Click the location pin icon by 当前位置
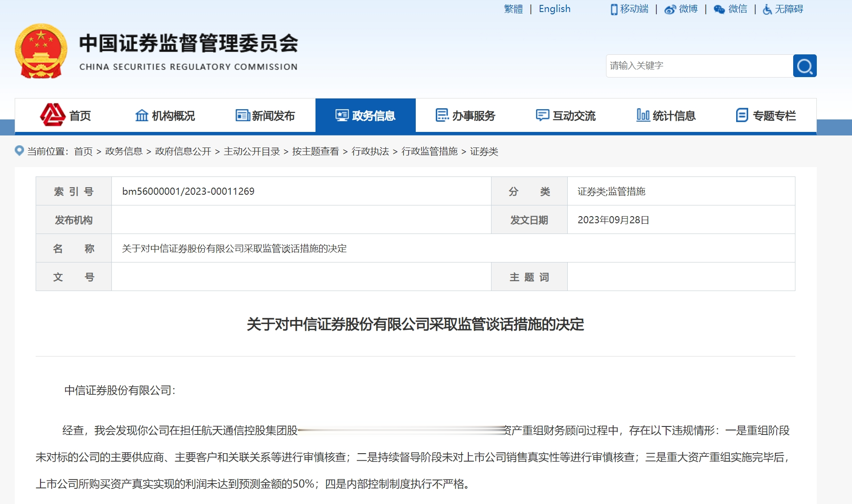The width and height of the screenshot is (852, 504). (x=19, y=151)
